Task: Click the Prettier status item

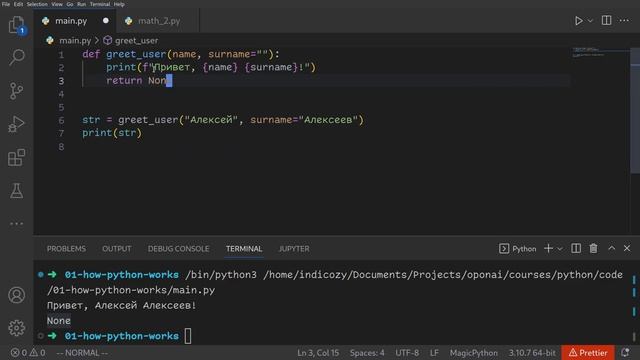Action: click(x=588, y=353)
